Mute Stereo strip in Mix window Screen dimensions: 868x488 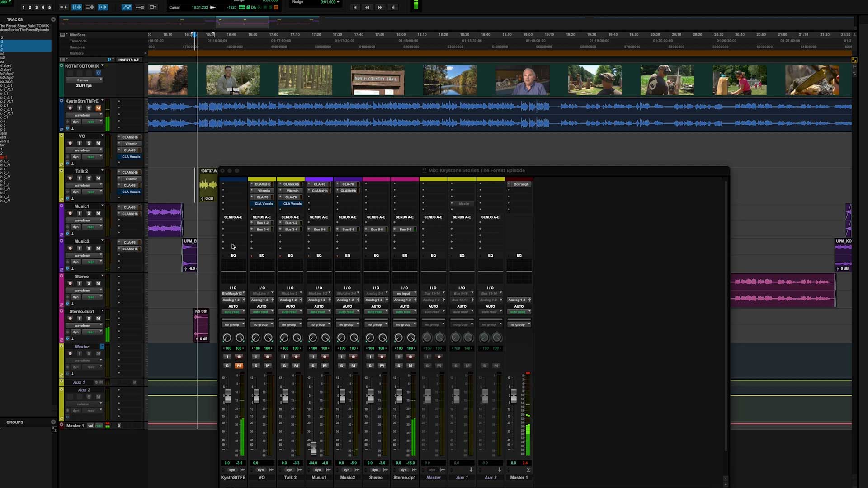(382, 366)
